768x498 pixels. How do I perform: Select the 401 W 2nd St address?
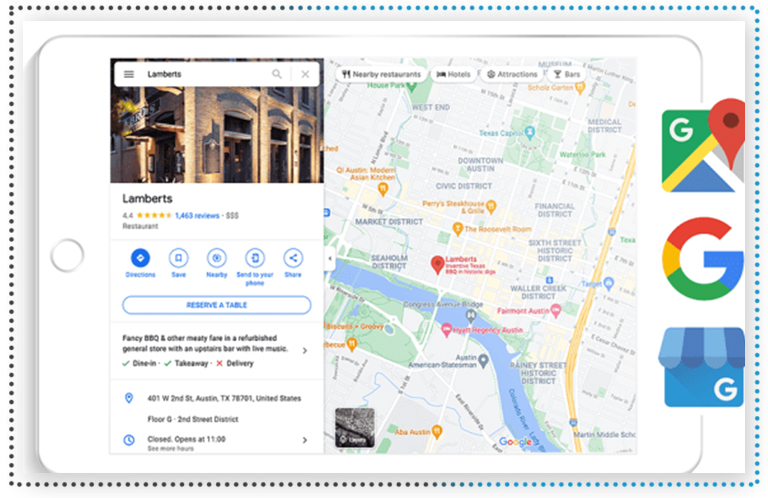(x=224, y=398)
